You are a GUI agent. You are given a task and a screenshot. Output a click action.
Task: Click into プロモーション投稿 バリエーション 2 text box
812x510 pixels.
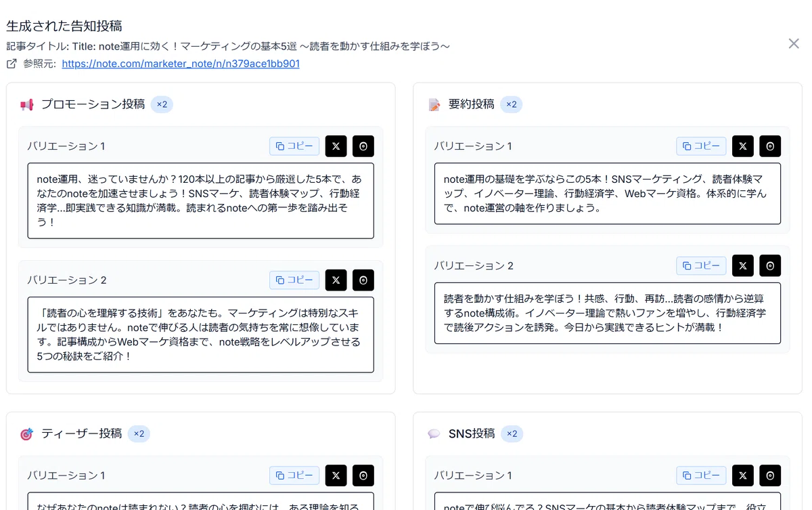[x=201, y=335]
